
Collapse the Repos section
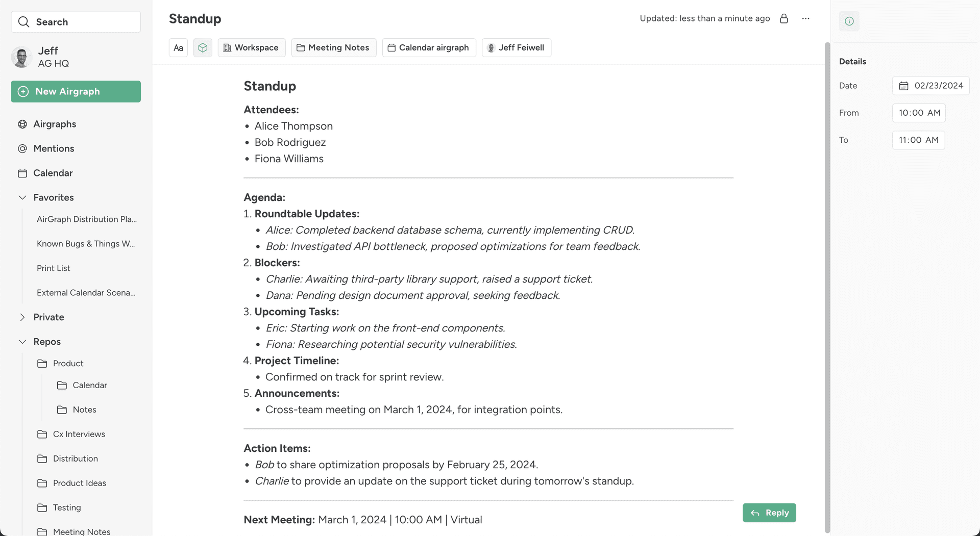pos(22,342)
